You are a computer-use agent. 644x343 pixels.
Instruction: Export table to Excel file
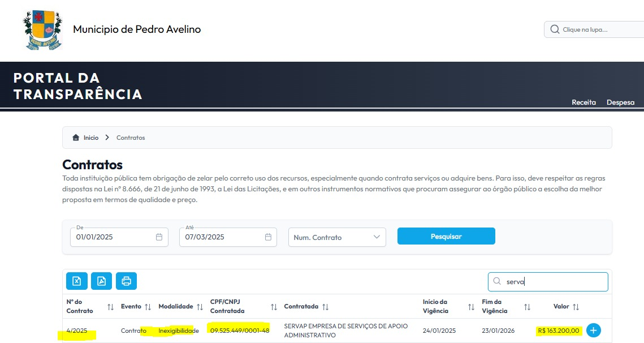click(x=77, y=281)
